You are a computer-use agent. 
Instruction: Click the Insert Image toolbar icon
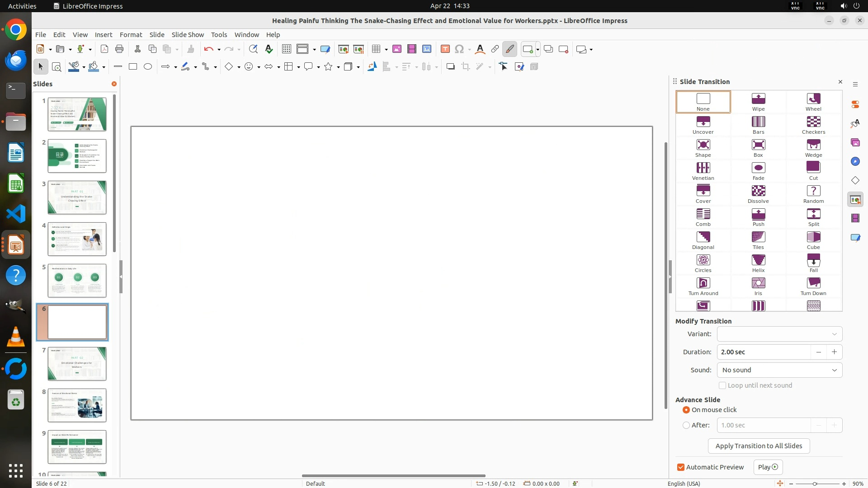point(396,49)
